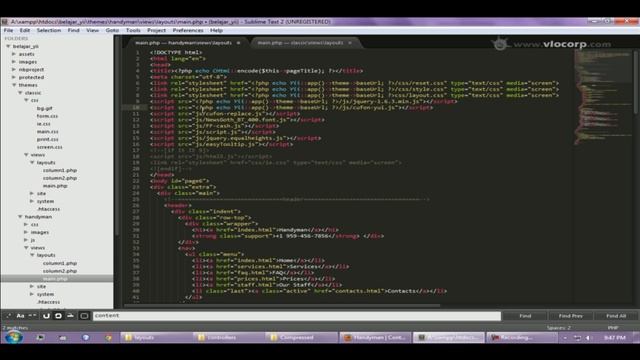Click the horizontal scrollbar below the editor
The height and width of the screenshot is (360, 640).
[282, 305]
